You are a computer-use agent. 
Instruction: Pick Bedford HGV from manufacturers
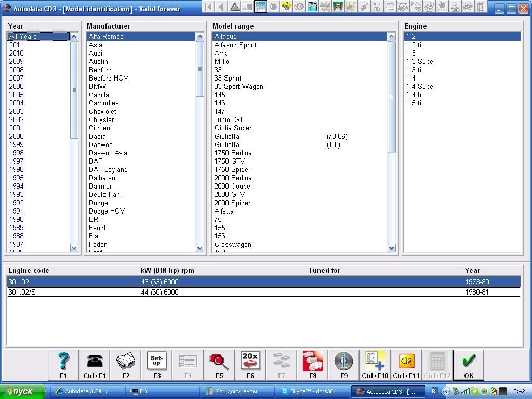(141, 78)
